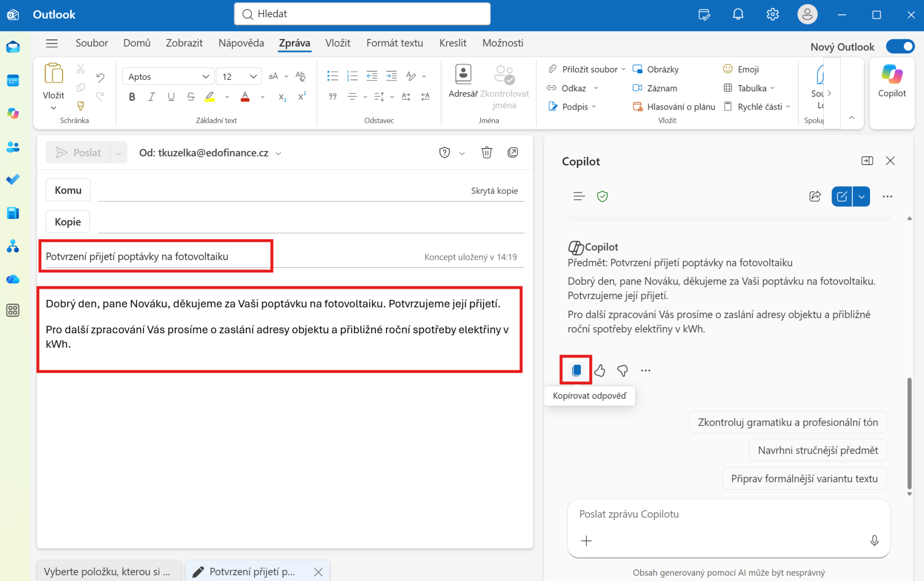Click the Komu button
The height and width of the screenshot is (581, 924).
pyautogui.click(x=68, y=190)
